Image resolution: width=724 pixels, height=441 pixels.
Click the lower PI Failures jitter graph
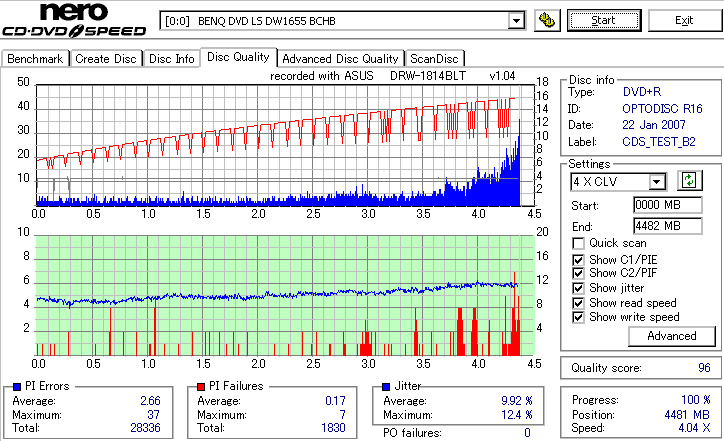pos(285,296)
